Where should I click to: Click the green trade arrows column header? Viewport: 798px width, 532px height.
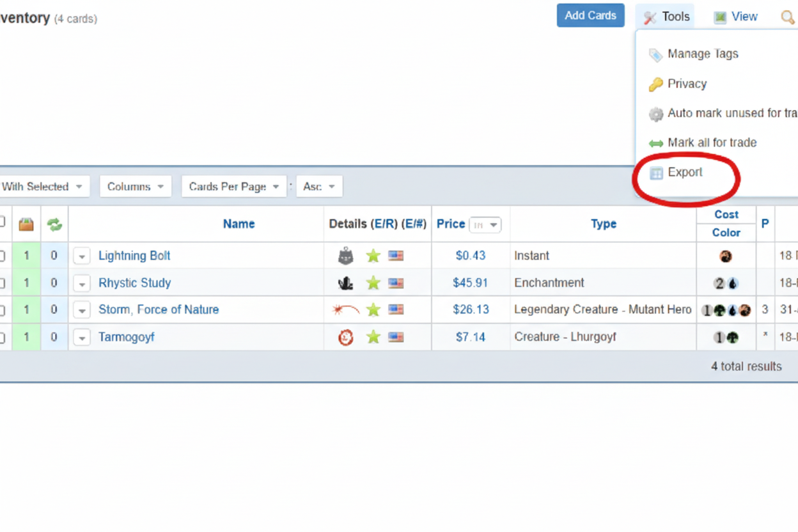point(54,224)
